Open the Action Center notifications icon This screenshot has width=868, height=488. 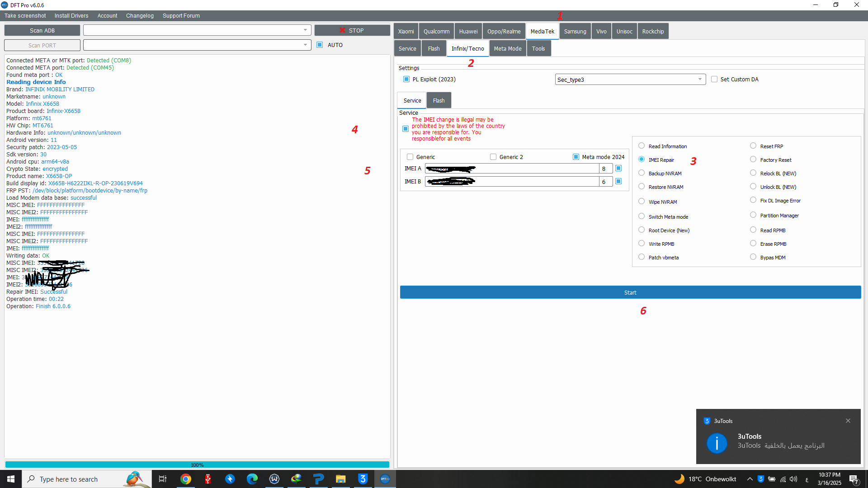(854, 479)
